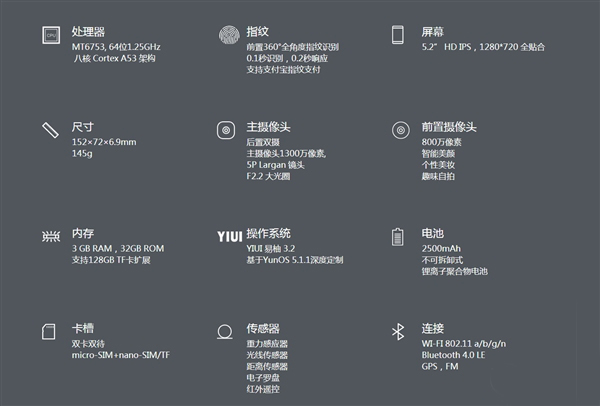Screen dimensions: 600x406
Task: Click the text 双卡双待
Action: [x=88, y=344]
